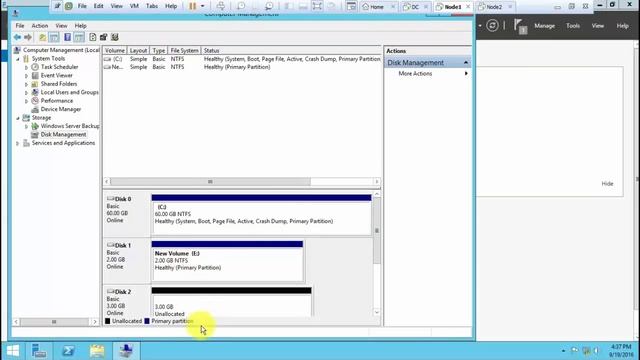The image size is (640, 360).
Task: Sort by the File System column header
Action: pyautogui.click(x=184, y=51)
